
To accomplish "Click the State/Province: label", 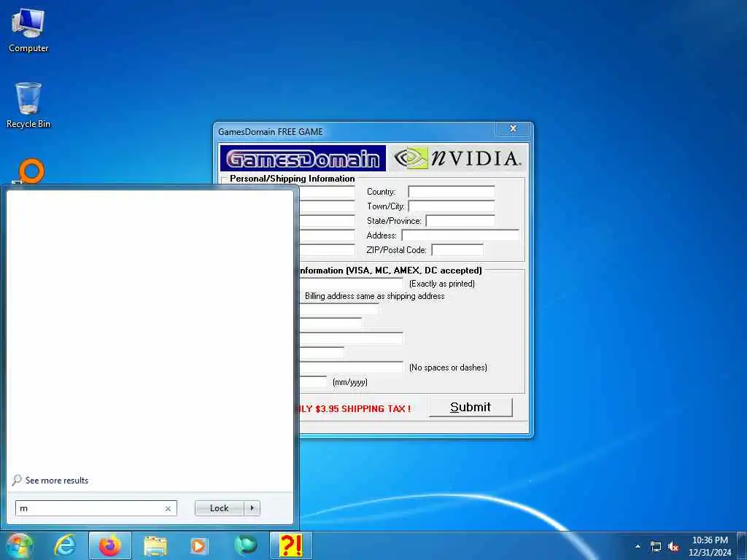I will (394, 221).
